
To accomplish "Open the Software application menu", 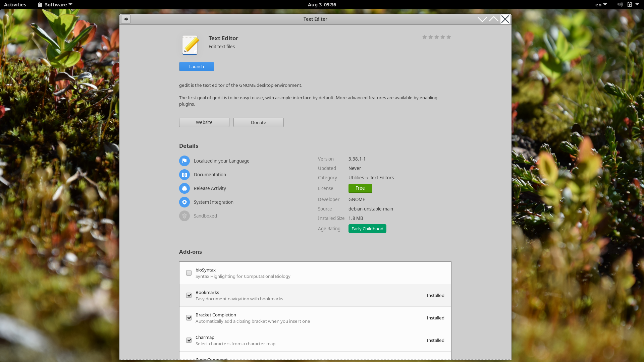I will (55, 4).
